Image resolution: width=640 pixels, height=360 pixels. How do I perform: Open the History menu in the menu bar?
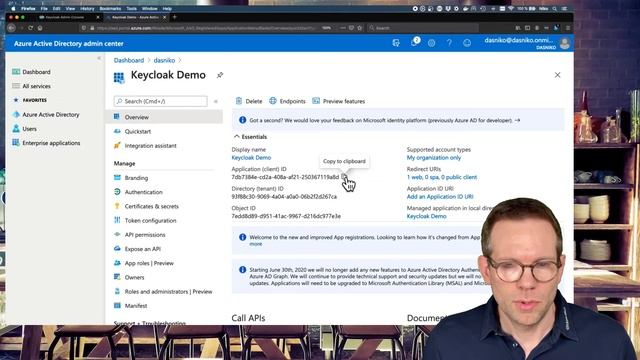pyautogui.click(x=87, y=9)
